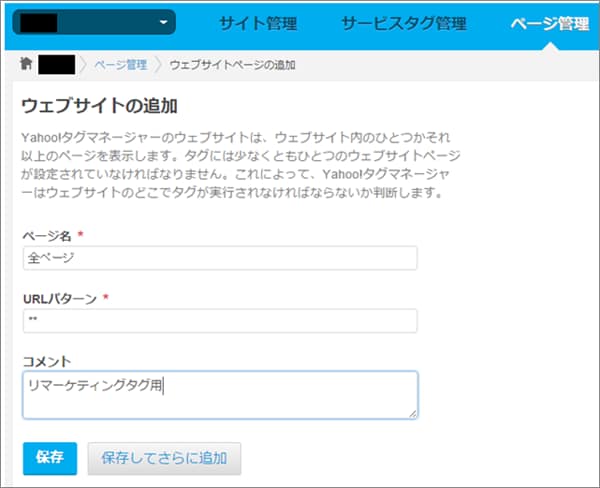This screenshot has height=488, width=600.
Task: Click the ウェブサイトページの追加 breadcrumb text
Action: (232, 65)
